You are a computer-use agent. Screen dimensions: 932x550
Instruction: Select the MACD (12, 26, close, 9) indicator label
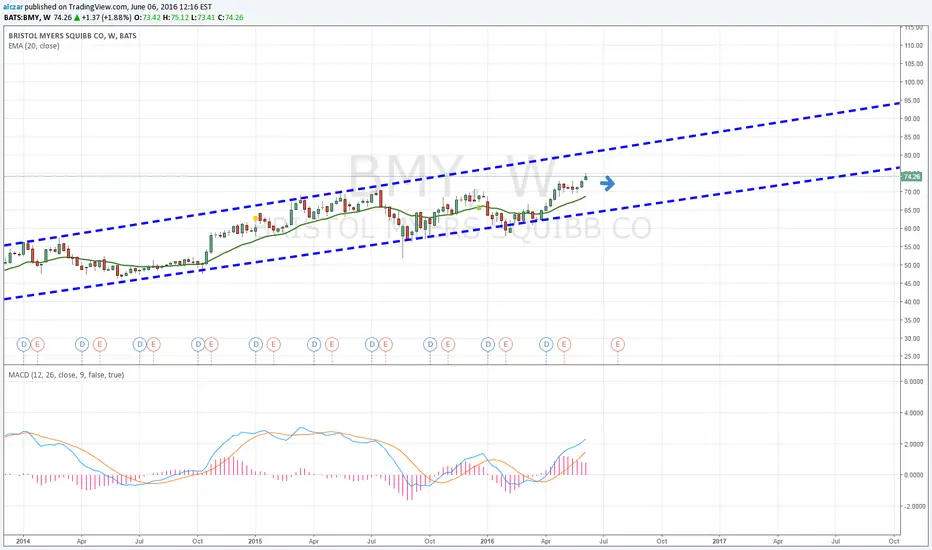click(66, 375)
